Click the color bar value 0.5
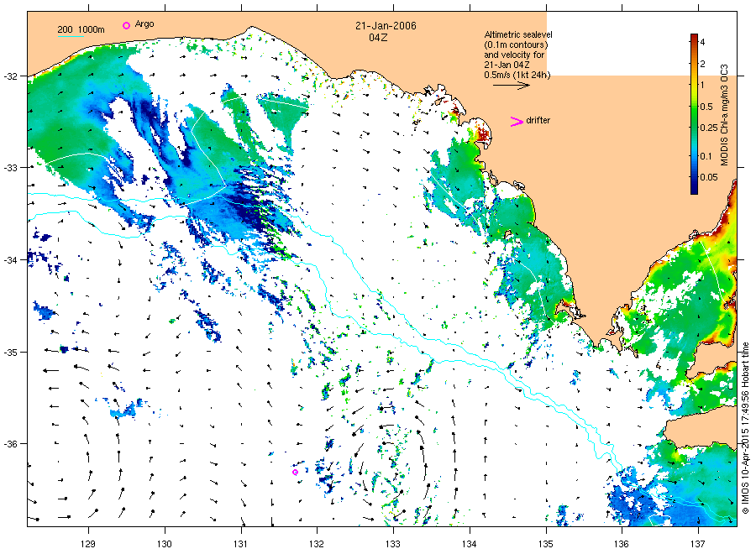The height and width of the screenshot is (554, 756). [706, 107]
